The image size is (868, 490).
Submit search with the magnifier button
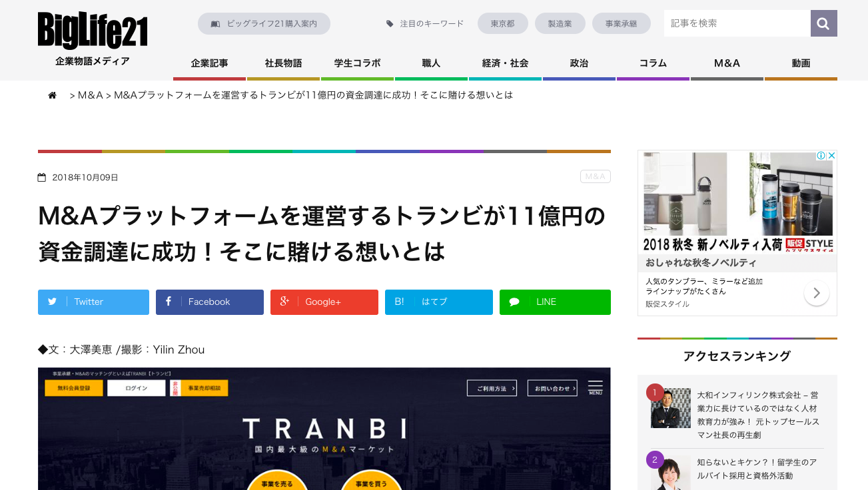(x=823, y=23)
